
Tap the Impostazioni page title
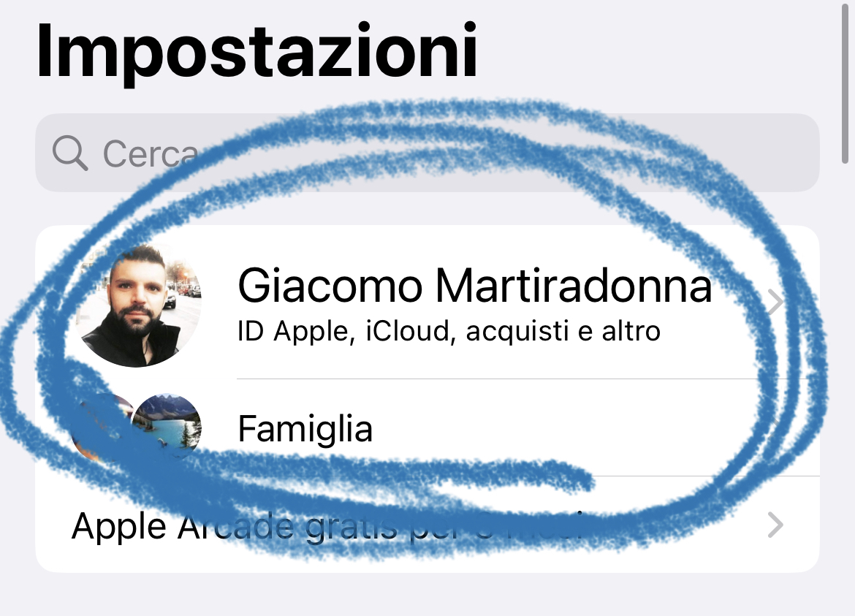point(256,53)
